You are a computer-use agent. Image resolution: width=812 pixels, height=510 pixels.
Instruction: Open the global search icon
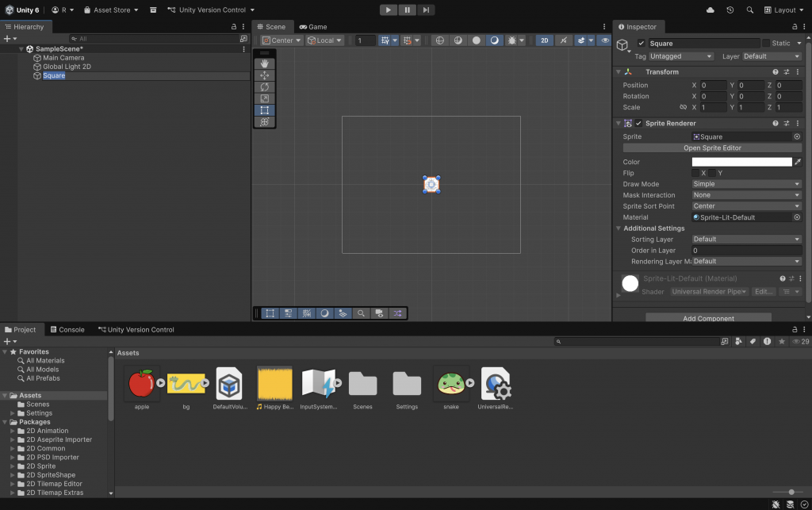[x=750, y=10]
